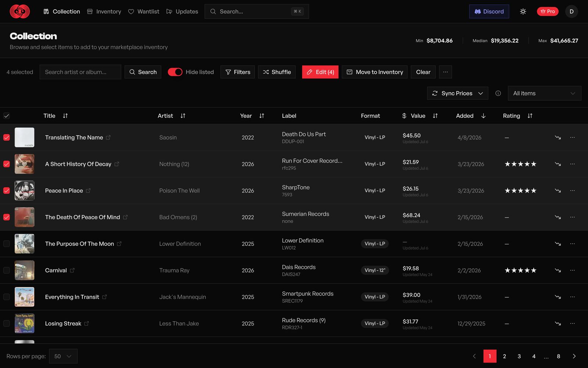Clear the current selection
588x368 pixels.
(423, 72)
